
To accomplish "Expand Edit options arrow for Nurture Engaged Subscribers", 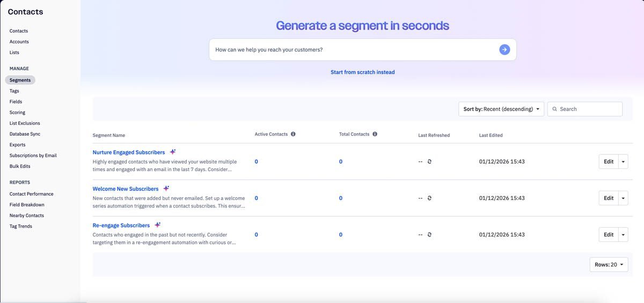I will [x=623, y=161].
